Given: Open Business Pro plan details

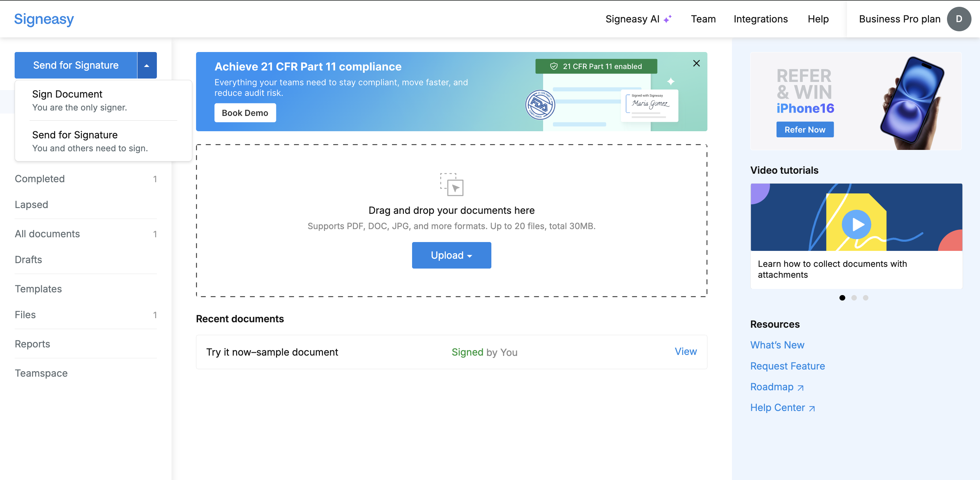Looking at the screenshot, I should click(899, 19).
